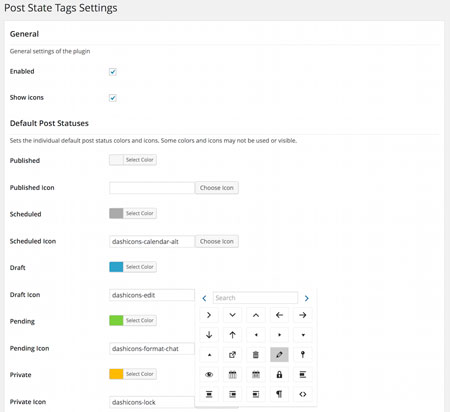Choose the external link icon
The image size is (450, 412).
tap(232, 355)
